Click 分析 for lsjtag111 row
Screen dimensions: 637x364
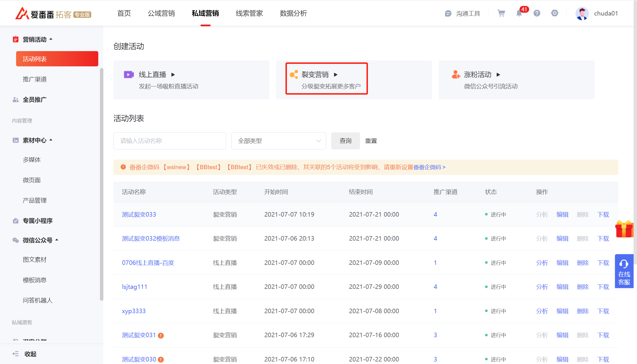(x=542, y=287)
